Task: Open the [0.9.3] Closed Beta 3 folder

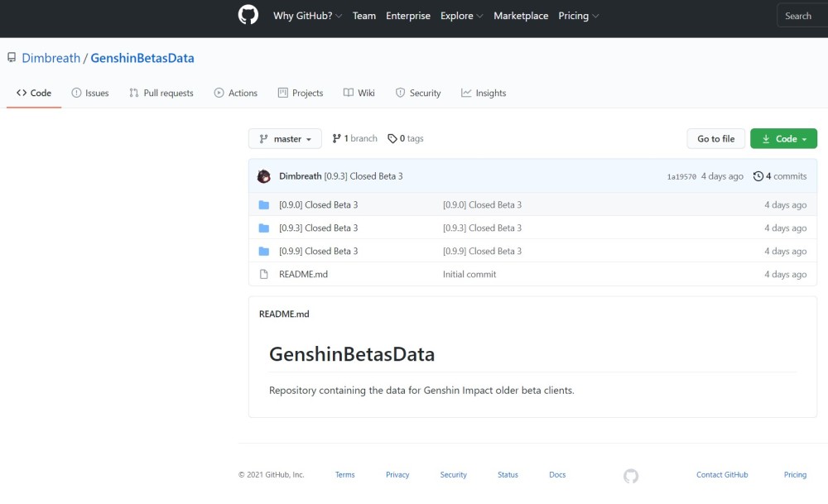Action: click(x=319, y=228)
